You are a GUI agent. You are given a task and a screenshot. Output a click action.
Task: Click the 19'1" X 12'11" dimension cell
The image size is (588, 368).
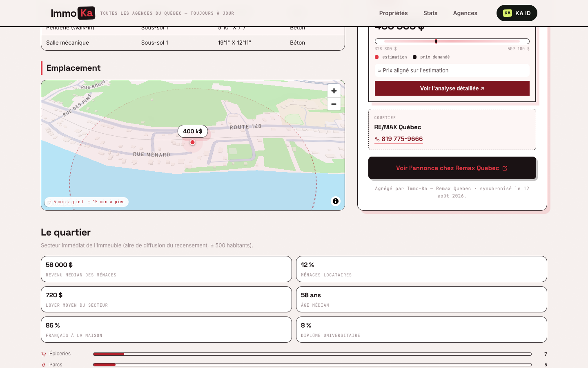pos(234,43)
